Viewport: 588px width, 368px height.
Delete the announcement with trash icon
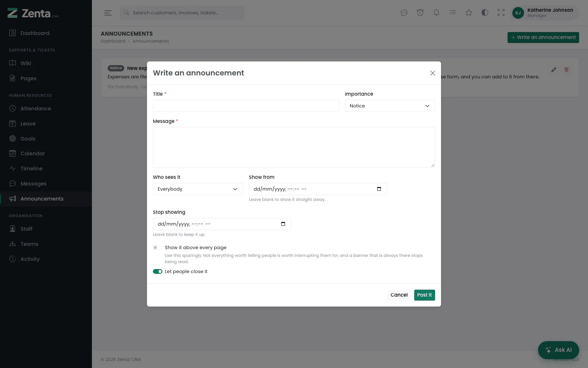coord(566,70)
